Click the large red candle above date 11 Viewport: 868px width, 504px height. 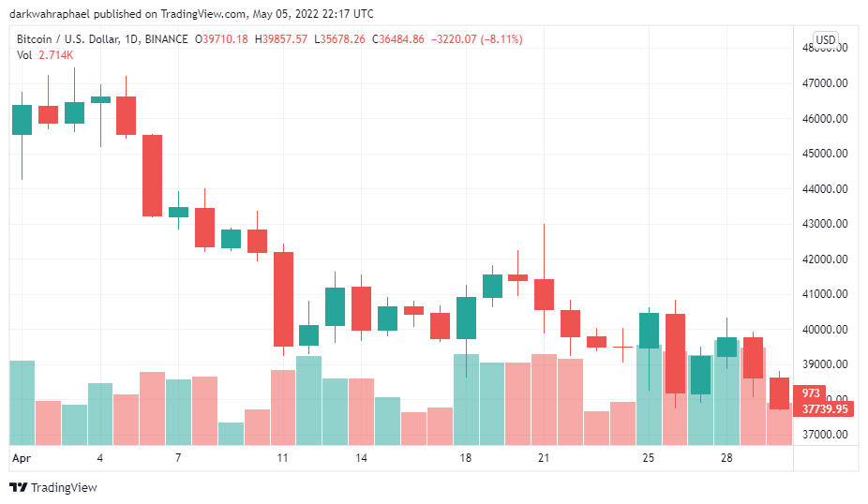(283, 299)
